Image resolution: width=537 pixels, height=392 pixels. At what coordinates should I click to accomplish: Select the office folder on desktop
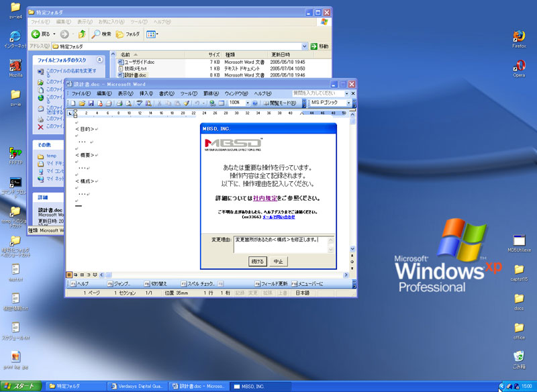click(519, 331)
